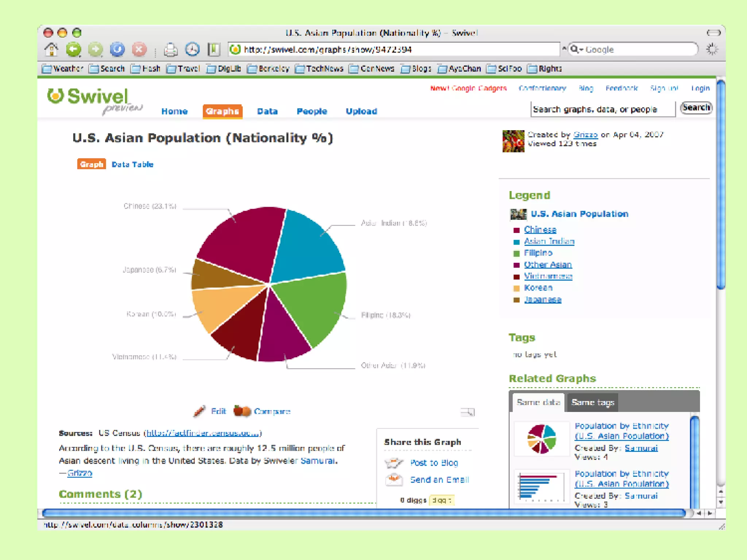Click the search graphs, data, people field
The width and height of the screenshot is (747, 560).
[603, 109]
